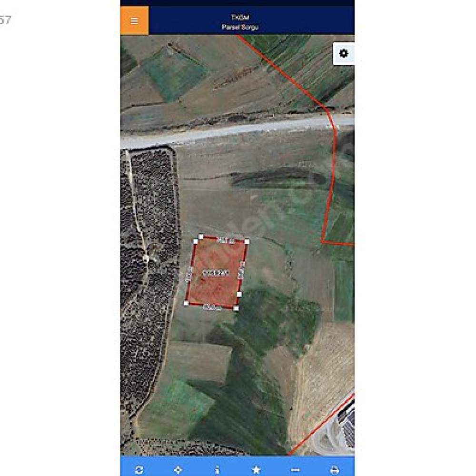This screenshot has height=476, width=476.
Task: Select the parcel's bottom-right corner handle
Action: [237, 308]
